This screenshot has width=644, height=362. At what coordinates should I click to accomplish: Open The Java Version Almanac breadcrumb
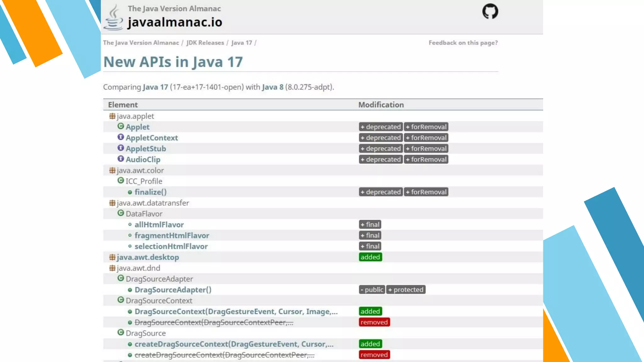(x=141, y=43)
